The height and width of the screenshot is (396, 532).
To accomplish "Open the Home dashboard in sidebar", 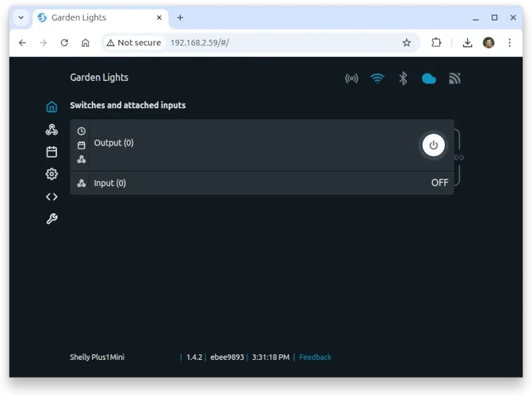I will click(51, 106).
